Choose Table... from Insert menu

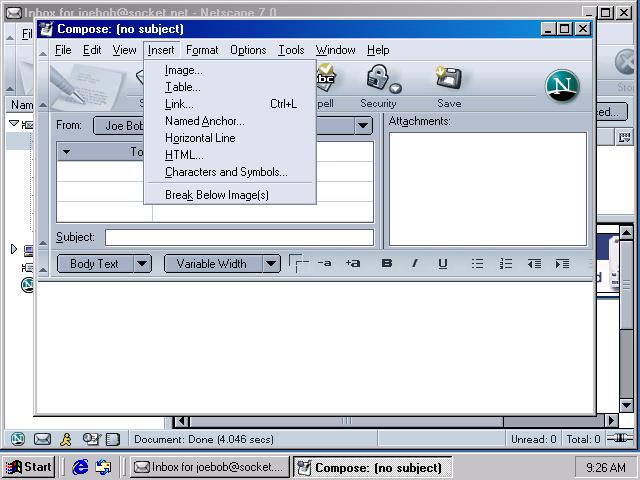(x=230, y=87)
